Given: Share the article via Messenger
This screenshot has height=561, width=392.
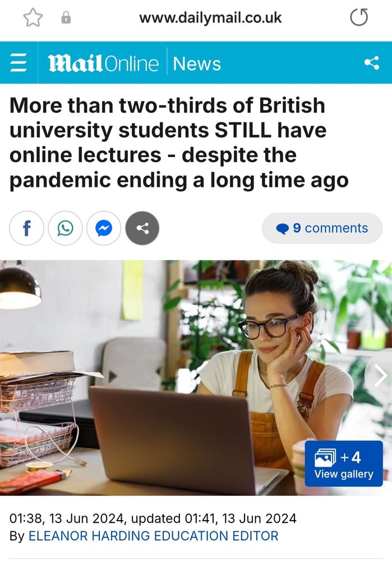Looking at the screenshot, I should point(104,228).
